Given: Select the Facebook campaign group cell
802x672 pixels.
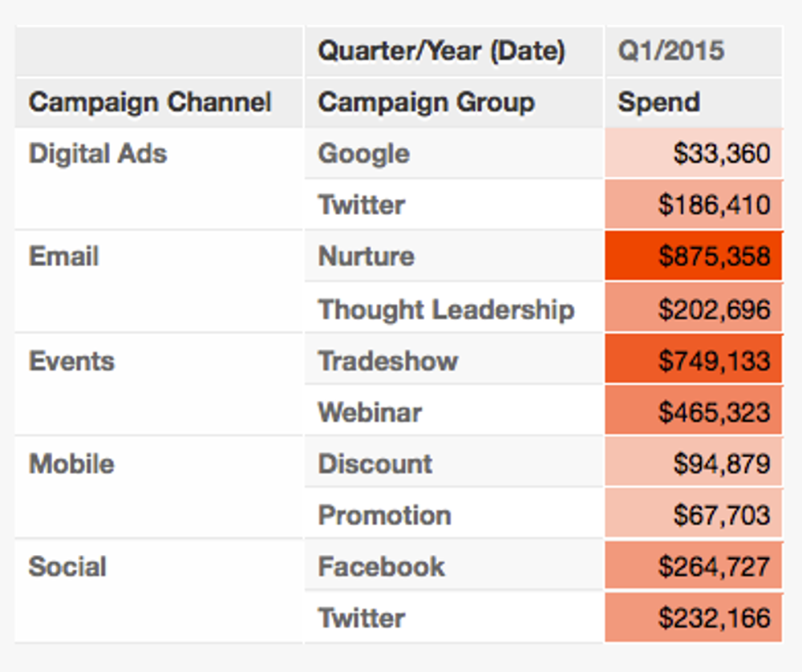Looking at the screenshot, I should pos(454,566).
